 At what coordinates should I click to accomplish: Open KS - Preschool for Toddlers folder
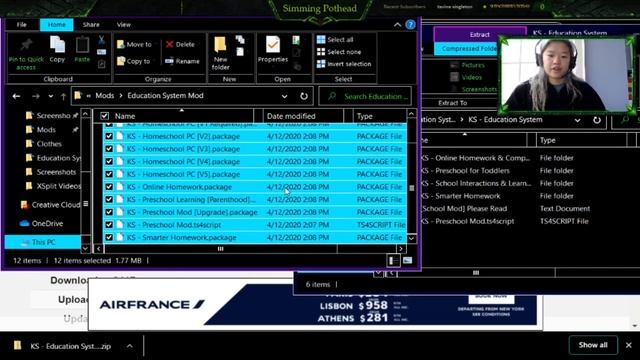point(466,171)
